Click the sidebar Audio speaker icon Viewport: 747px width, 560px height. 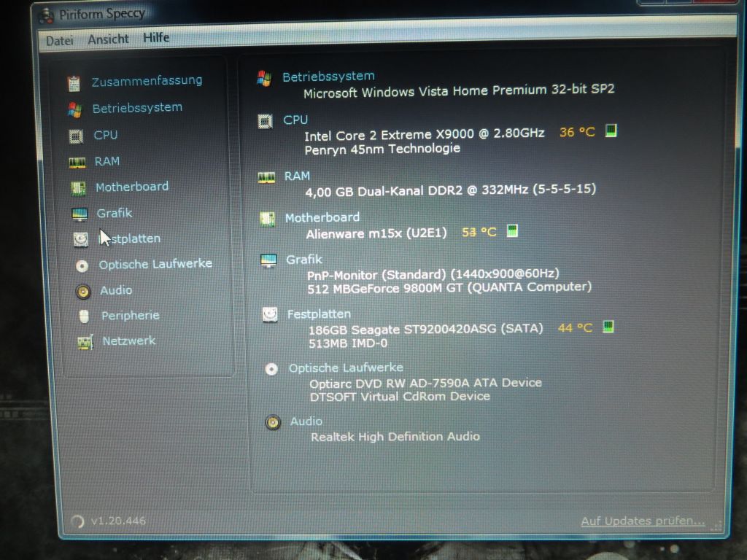coord(83,292)
